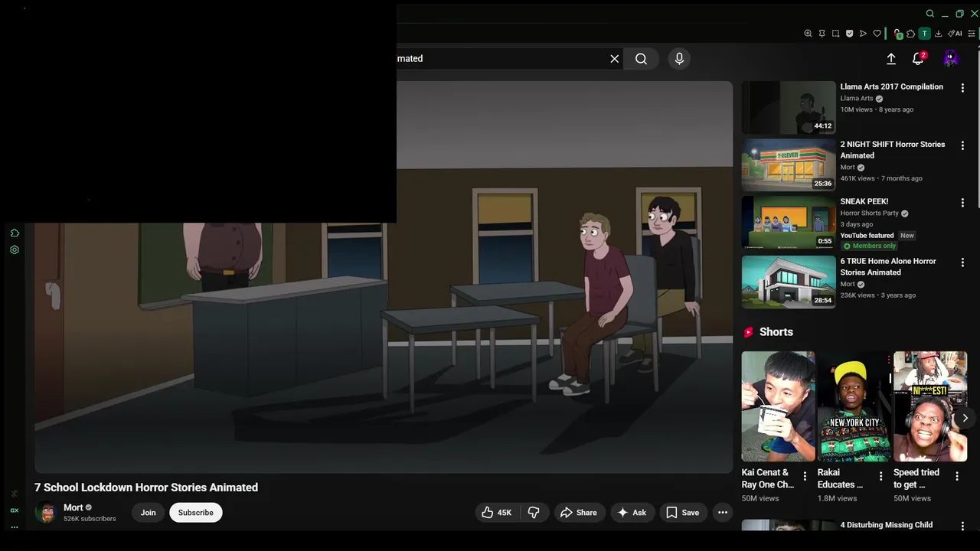Open options menu for SNEAK PEEK! video
This screenshot has width=980, height=551.
(962, 203)
